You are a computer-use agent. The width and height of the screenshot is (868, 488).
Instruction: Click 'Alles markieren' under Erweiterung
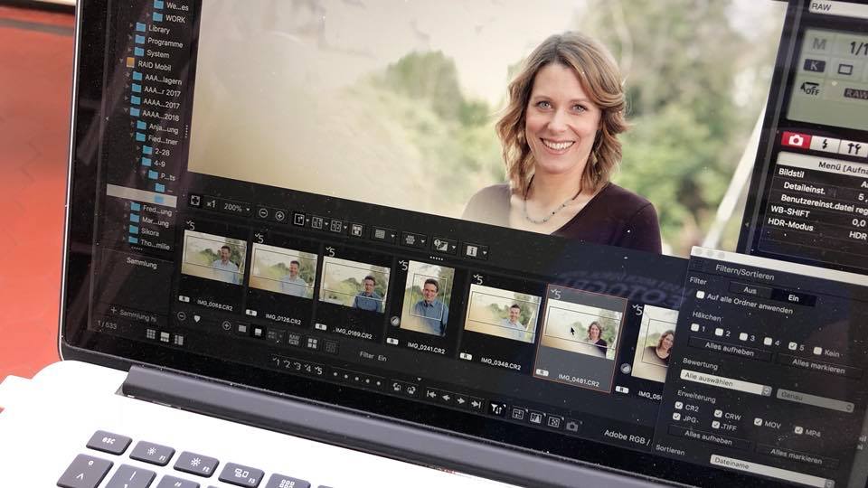(796, 455)
